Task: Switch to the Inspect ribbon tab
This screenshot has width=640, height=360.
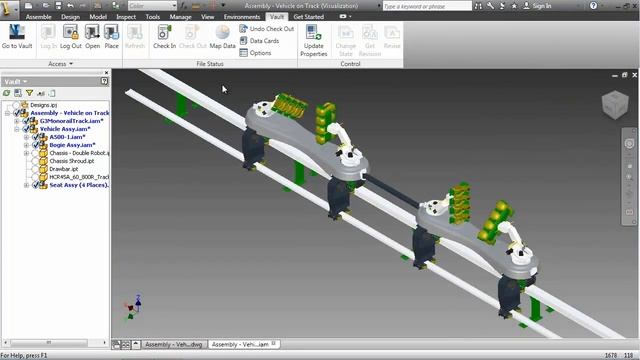Action: pos(126,17)
